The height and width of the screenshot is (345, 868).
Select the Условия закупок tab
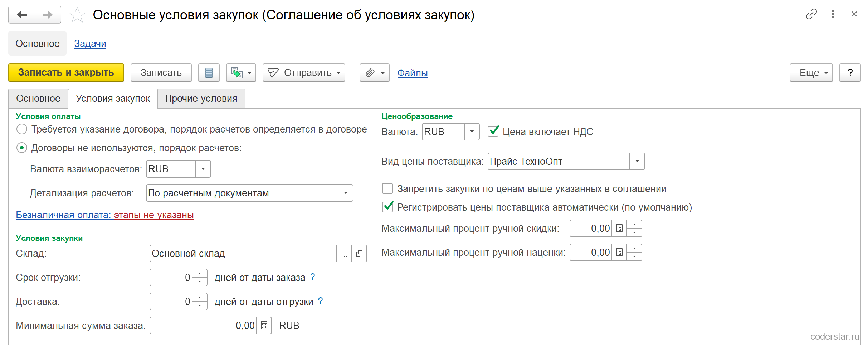(x=113, y=99)
